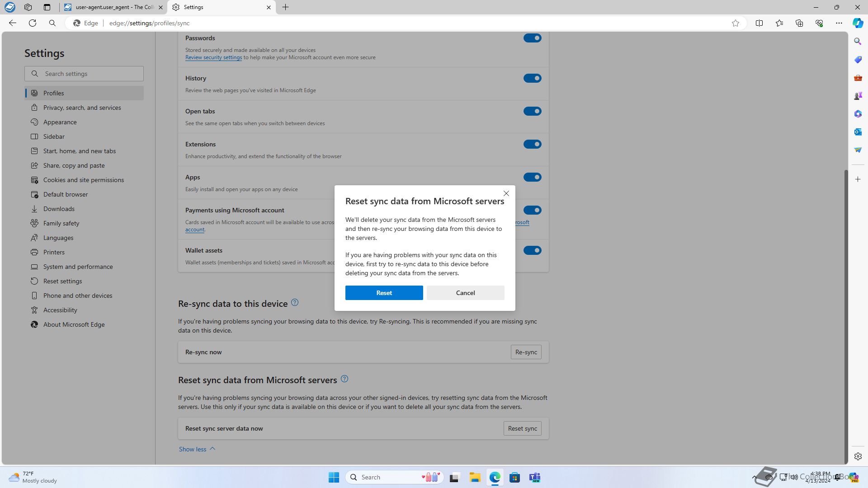Open File Explorer from taskbar

(475, 477)
